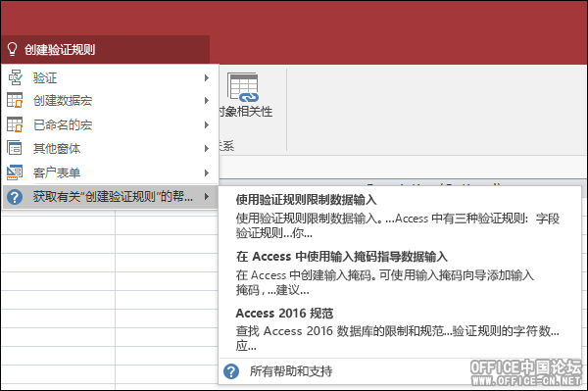This screenshot has width=588, height=391.
Task: Expand the 创建数据宏 submenu arrow
Action: pos(206,101)
